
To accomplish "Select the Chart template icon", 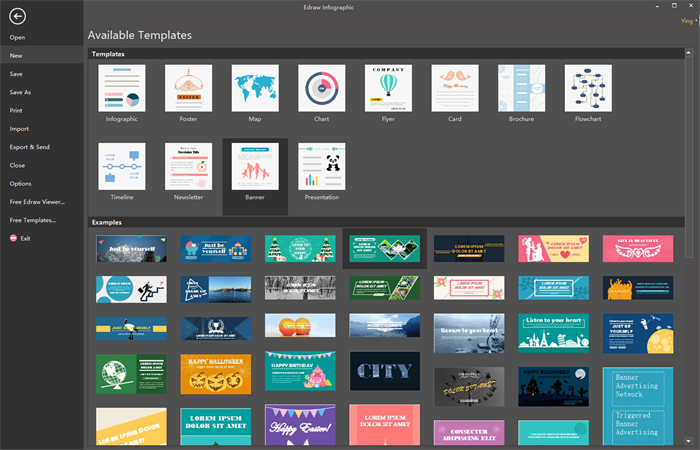I will (321, 88).
